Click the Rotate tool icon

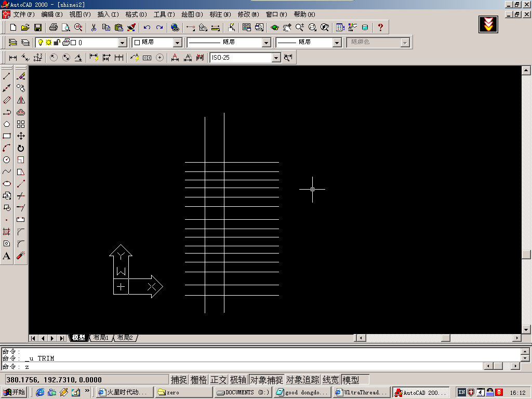[x=21, y=148]
